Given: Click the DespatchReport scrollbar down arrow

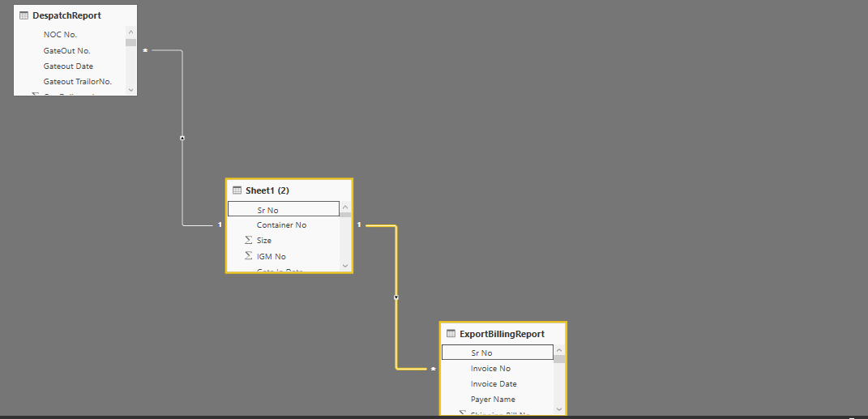Looking at the screenshot, I should (130, 90).
